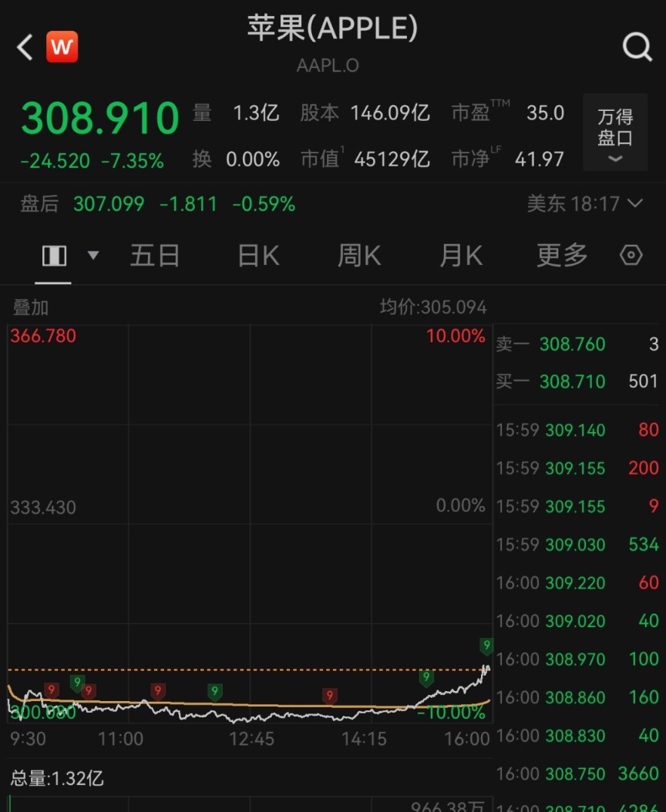Tap the 15:59 309.140 trade row
The height and width of the screenshot is (812, 666).
[x=577, y=430]
